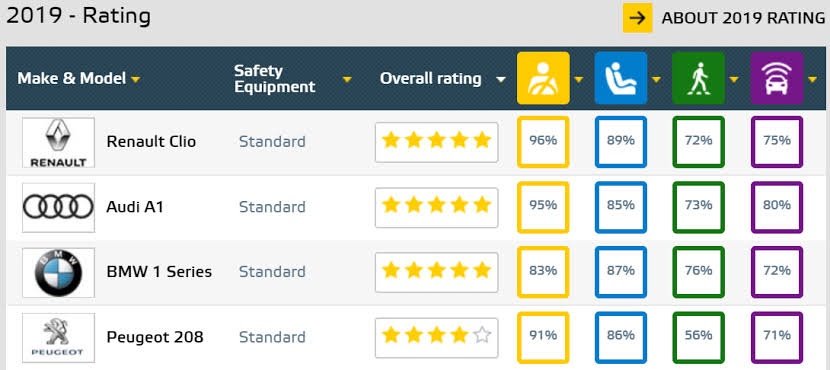Sort by Make & Model dropdown arrow
The width and height of the screenshot is (830, 370).
click(x=136, y=79)
